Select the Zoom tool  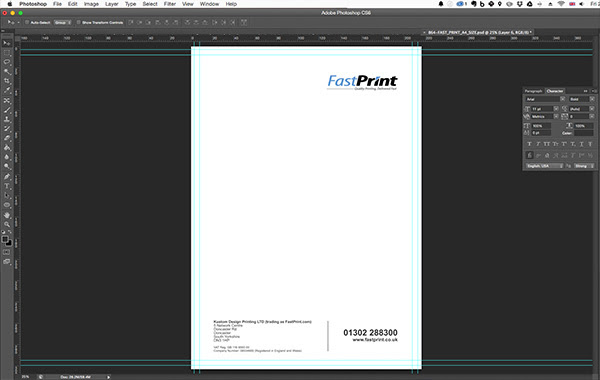(7, 225)
